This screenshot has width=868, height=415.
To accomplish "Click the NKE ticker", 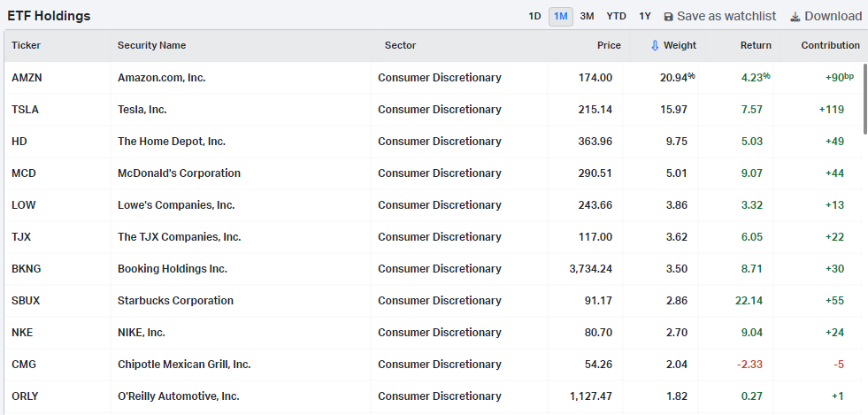I will coord(22,333).
